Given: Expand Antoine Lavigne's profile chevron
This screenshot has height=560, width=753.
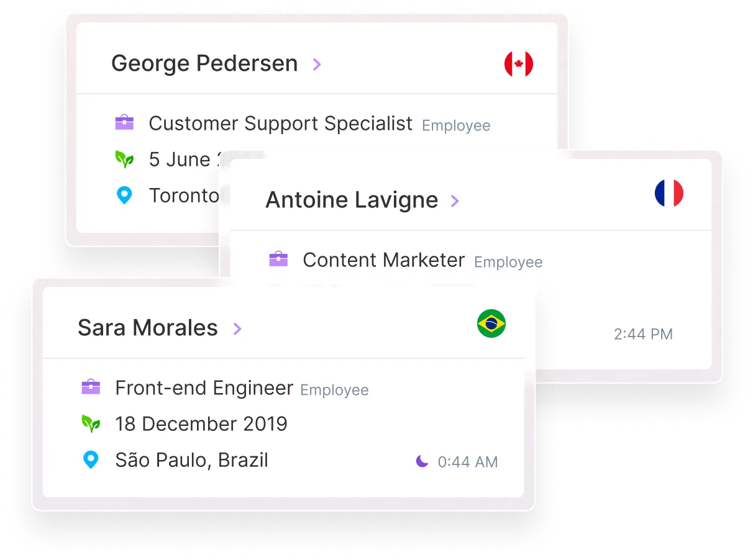Looking at the screenshot, I should coord(455,201).
